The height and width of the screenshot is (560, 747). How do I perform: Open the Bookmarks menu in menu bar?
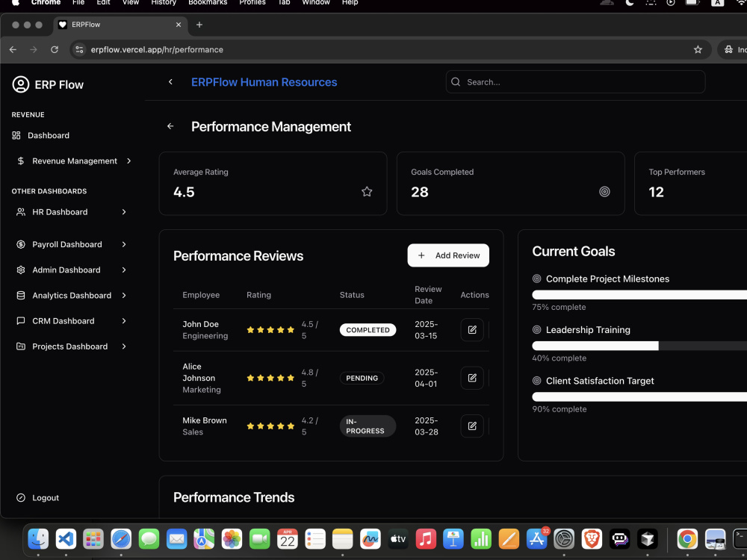(x=208, y=2)
